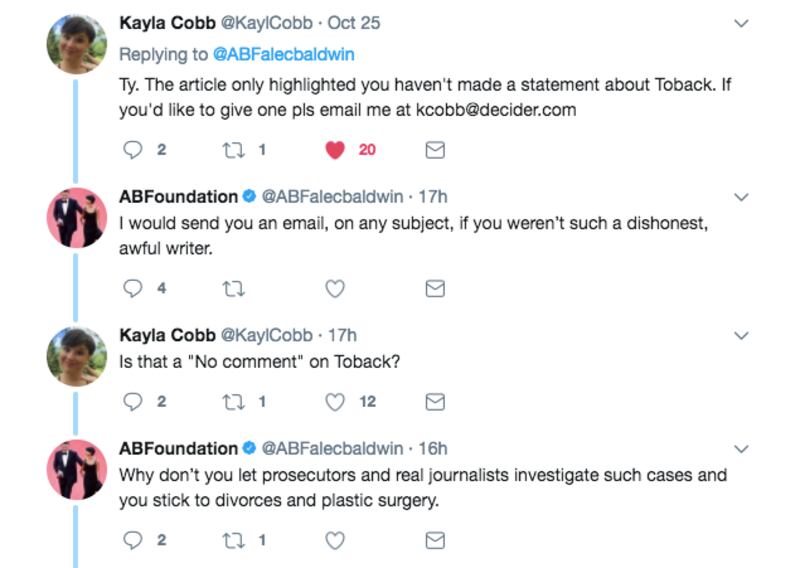Open more options chevron on first Kayla Cobb tweet
Viewport: 800px width, 568px height.
(x=741, y=23)
